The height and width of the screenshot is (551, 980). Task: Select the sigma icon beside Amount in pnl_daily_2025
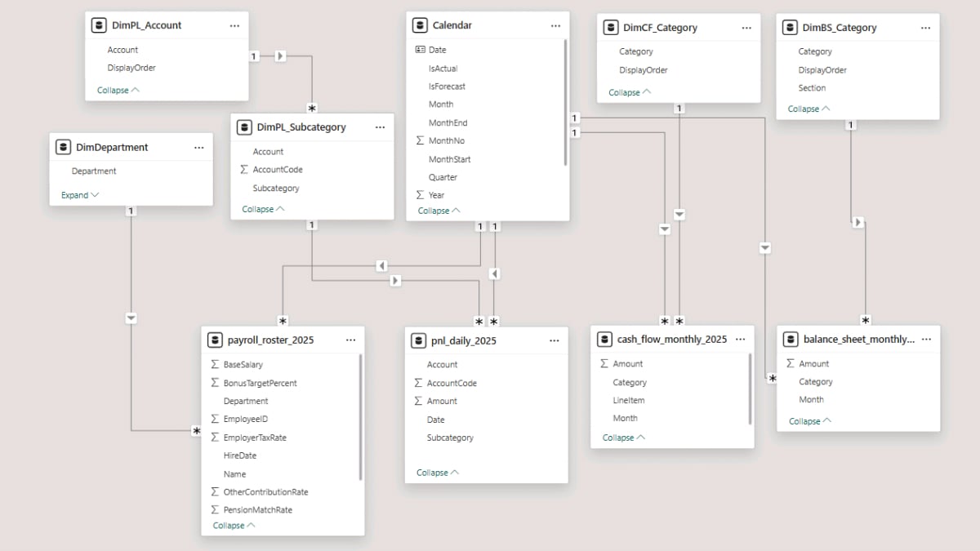pos(419,401)
